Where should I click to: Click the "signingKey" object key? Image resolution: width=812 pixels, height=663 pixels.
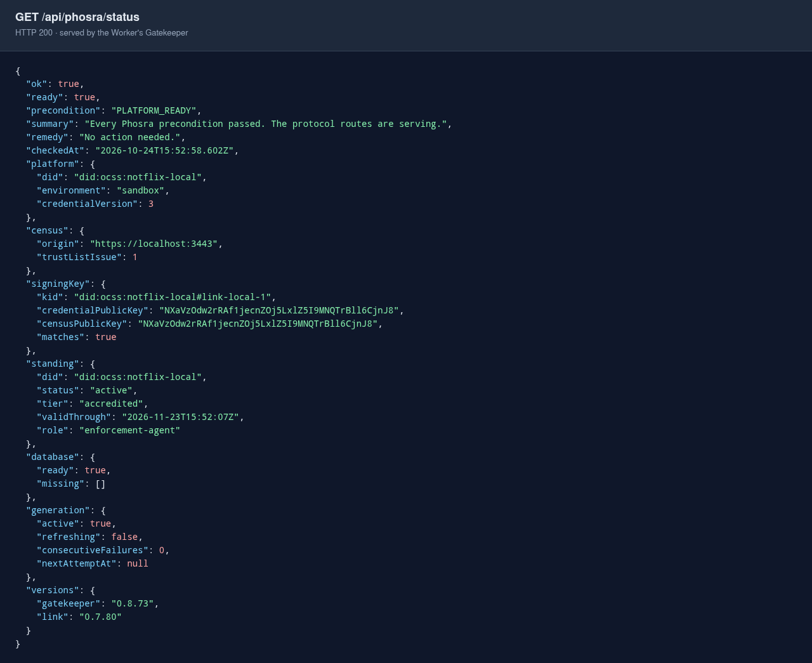coord(58,284)
